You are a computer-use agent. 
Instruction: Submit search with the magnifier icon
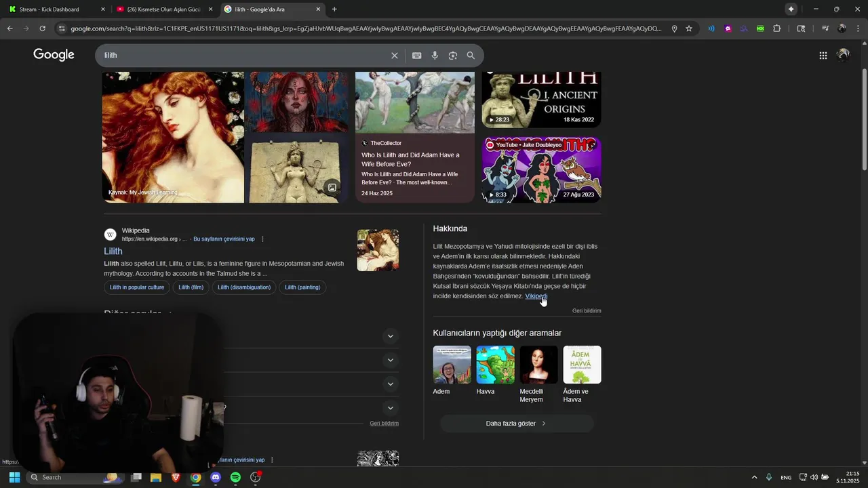pos(471,56)
